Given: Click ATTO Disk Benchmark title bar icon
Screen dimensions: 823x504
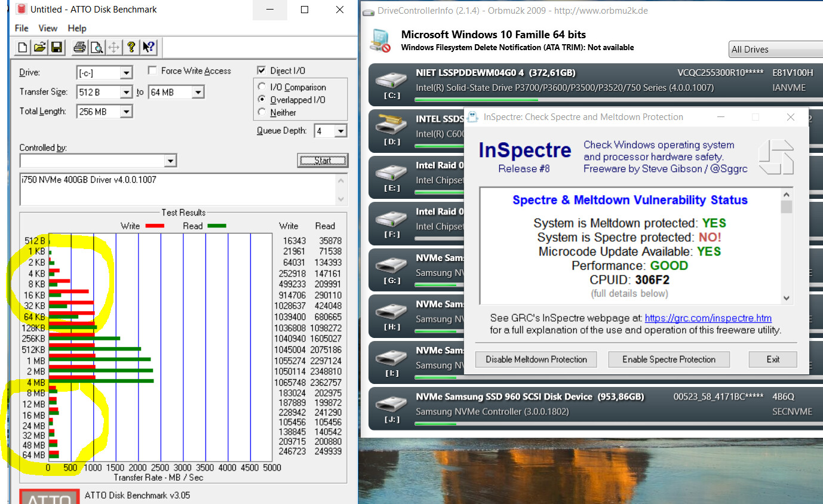Looking at the screenshot, I should (x=22, y=10).
